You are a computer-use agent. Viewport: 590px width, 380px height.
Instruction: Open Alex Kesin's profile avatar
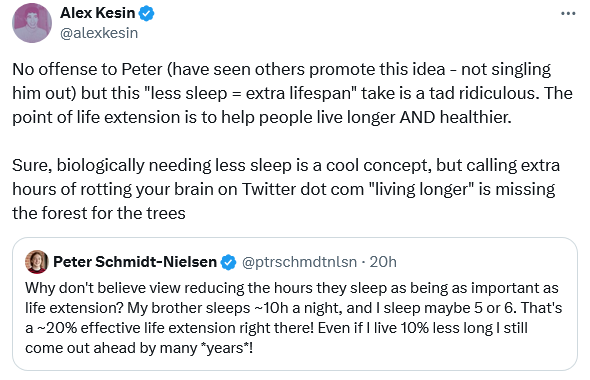pyautogui.click(x=32, y=23)
